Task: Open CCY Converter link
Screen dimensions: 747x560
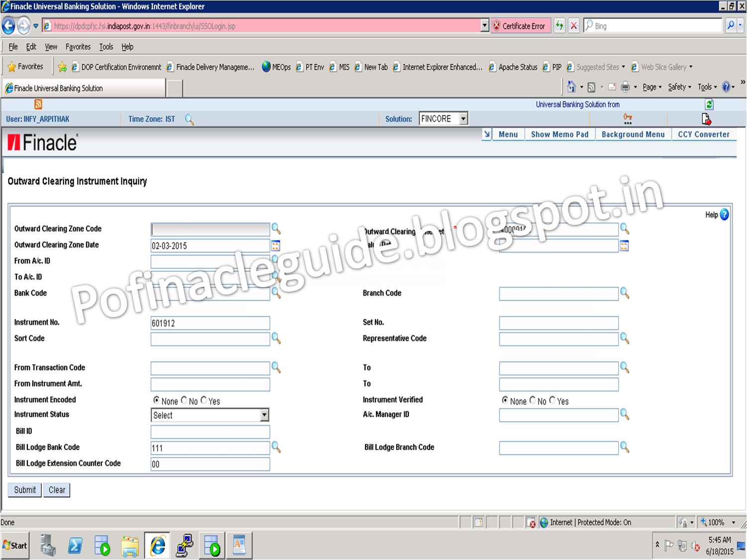Action: (x=704, y=134)
